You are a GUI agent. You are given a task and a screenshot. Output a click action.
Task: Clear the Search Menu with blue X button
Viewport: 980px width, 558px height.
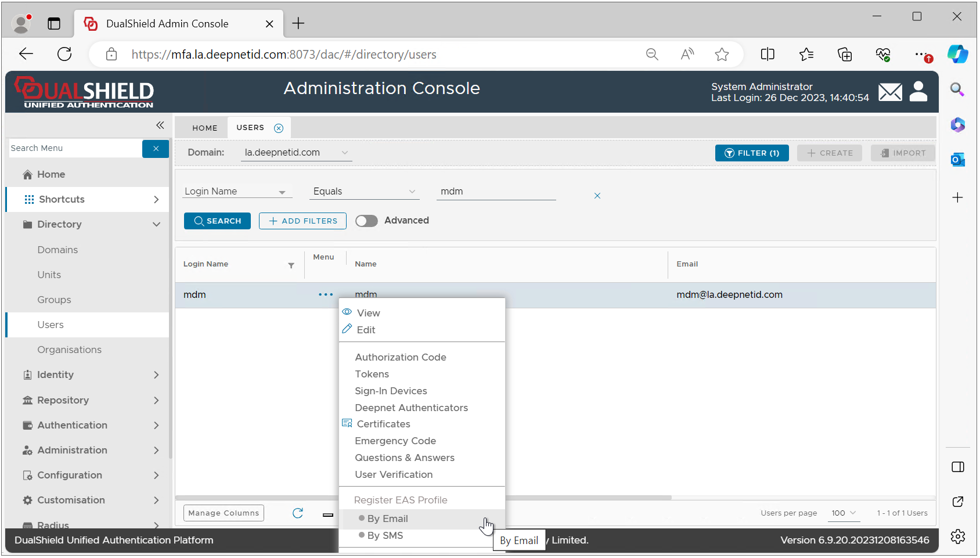pos(156,149)
